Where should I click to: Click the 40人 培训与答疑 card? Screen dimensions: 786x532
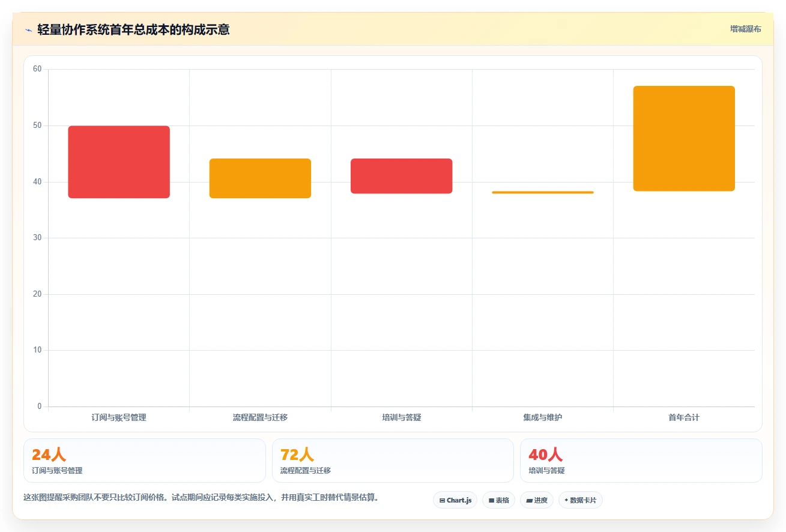tap(641, 461)
